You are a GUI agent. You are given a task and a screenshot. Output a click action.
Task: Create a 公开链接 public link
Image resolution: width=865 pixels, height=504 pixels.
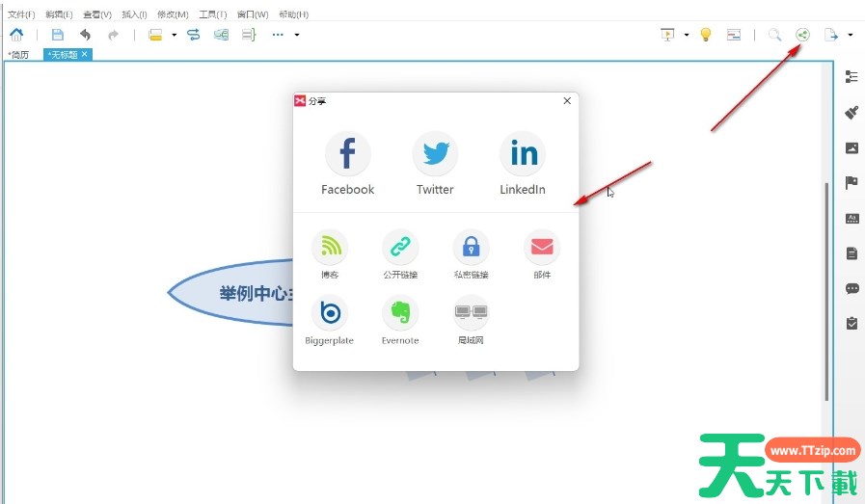tap(400, 248)
